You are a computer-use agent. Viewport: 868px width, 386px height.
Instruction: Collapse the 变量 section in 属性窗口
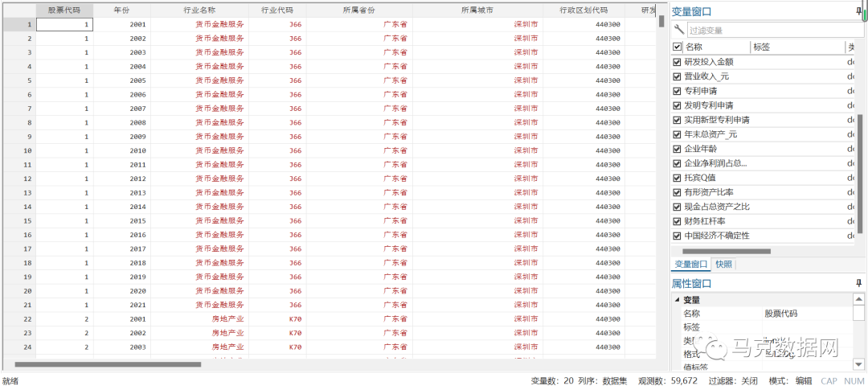677,300
